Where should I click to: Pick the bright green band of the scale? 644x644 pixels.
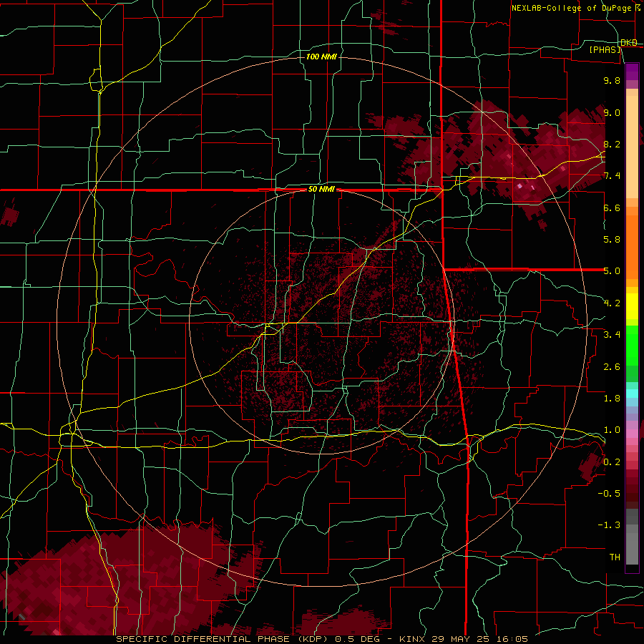click(x=632, y=346)
